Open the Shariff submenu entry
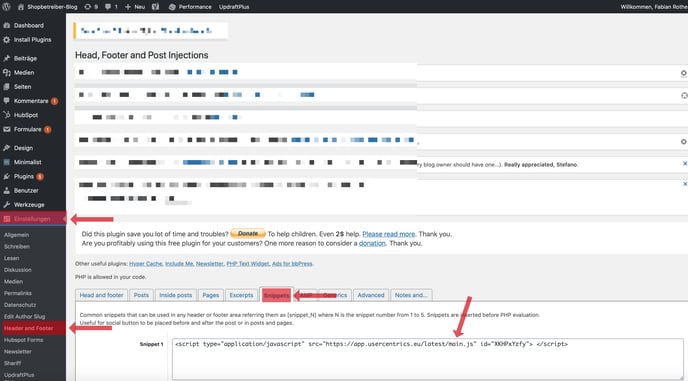688x381 pixels. coord(13,363)
